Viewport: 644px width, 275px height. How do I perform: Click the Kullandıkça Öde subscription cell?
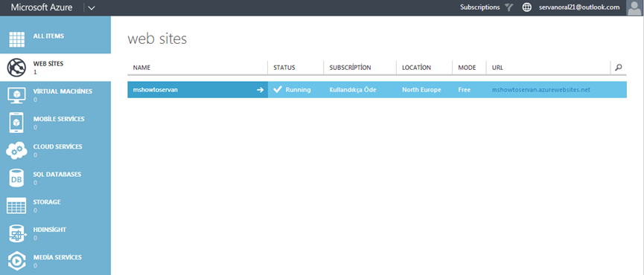[x=353, y=90]
